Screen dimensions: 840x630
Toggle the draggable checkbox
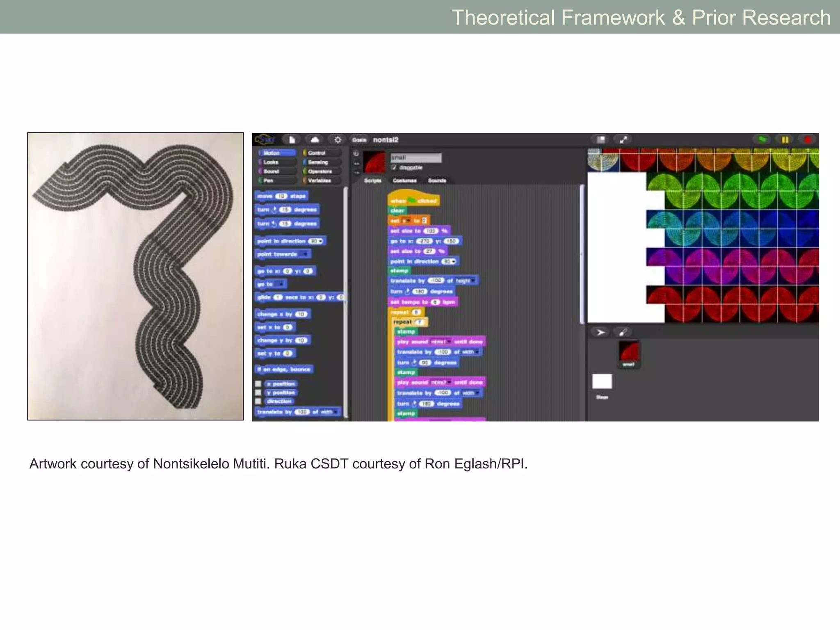tap(394, 167)
